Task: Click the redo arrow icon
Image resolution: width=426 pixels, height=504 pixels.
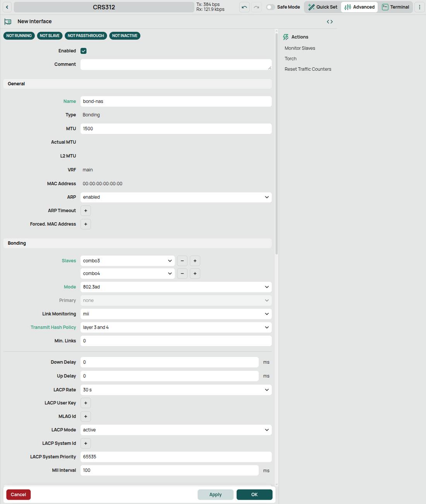Action: point(256,7)
